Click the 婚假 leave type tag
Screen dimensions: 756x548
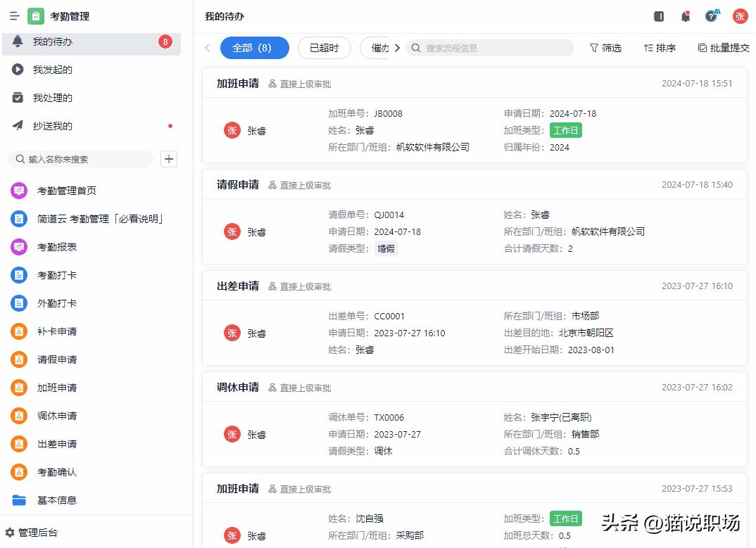(386, 249)
